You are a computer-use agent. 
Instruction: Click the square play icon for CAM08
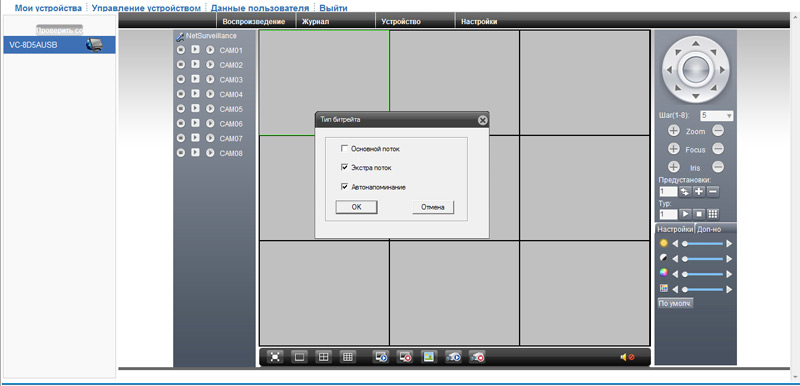[195, 152]
